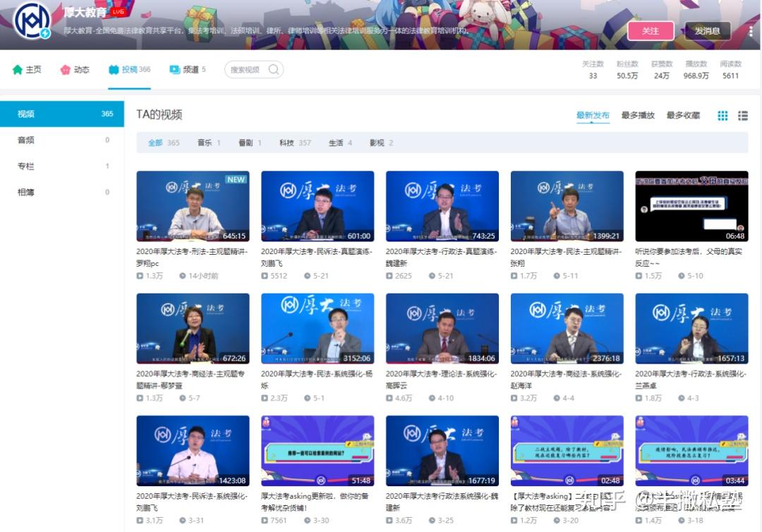Filter by 全部 365 category
This screenshot has height=532, width=762.
(x=164, y=143)
